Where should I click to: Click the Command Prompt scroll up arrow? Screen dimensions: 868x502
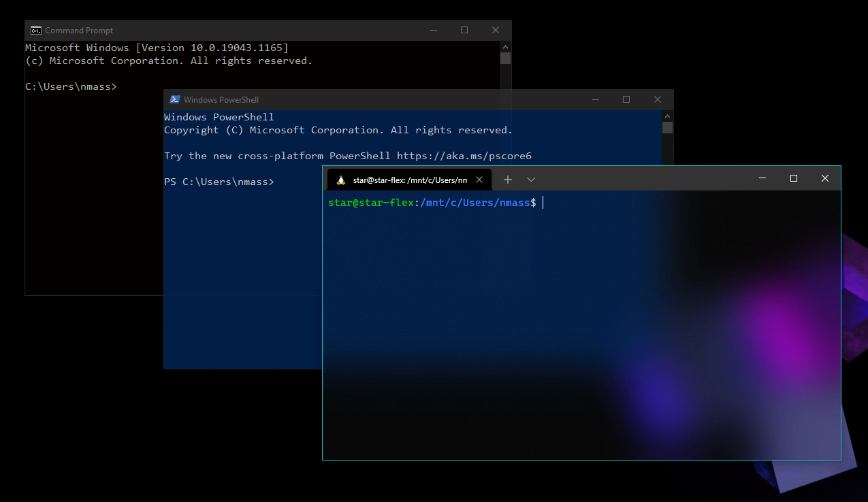[505, 46]
